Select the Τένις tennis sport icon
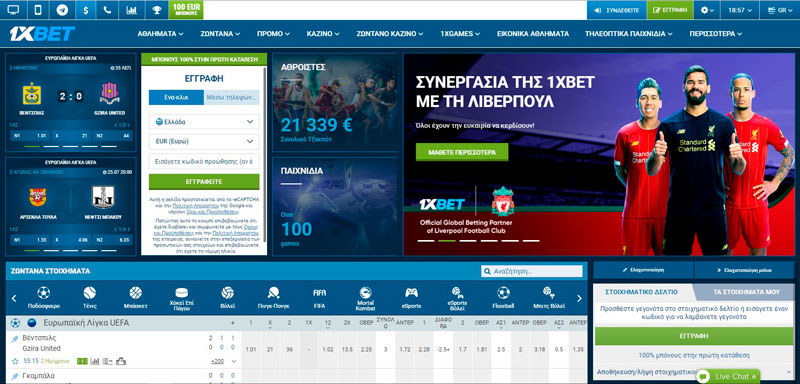The height and width of the screenshot is (384, 800). [x=89, y=298]
